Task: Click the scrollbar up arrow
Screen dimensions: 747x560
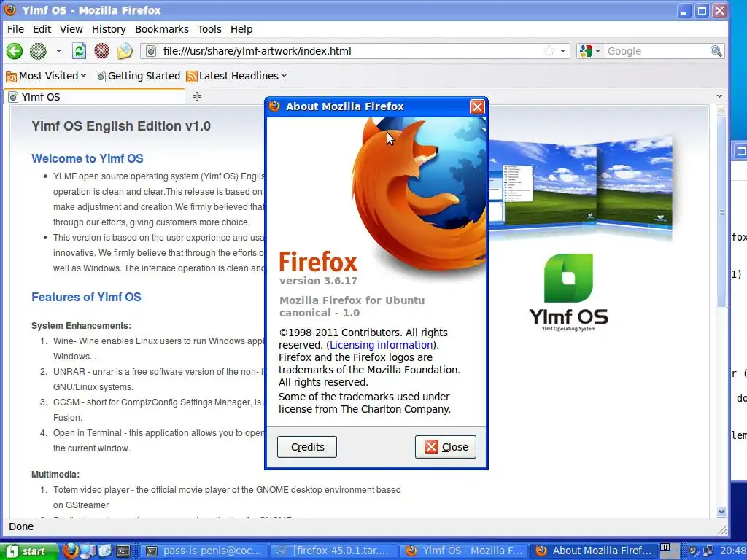Action: pyautogui.click(x=721, y=112)
